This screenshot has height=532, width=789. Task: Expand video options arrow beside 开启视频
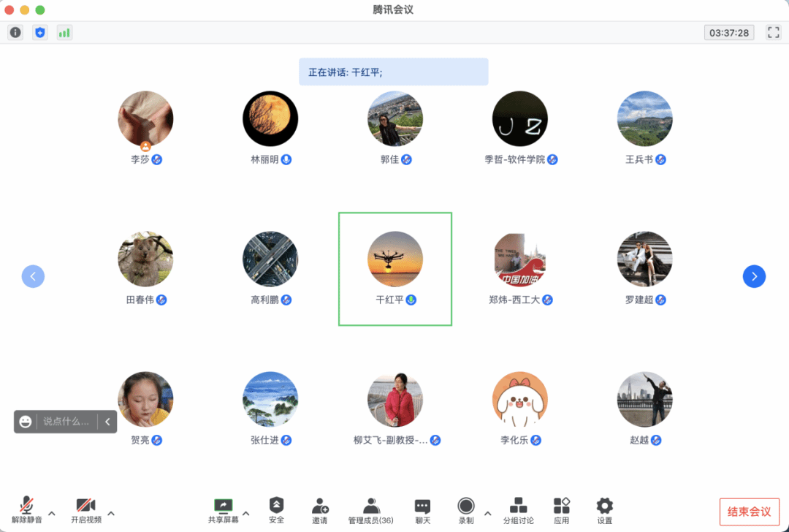111,513
